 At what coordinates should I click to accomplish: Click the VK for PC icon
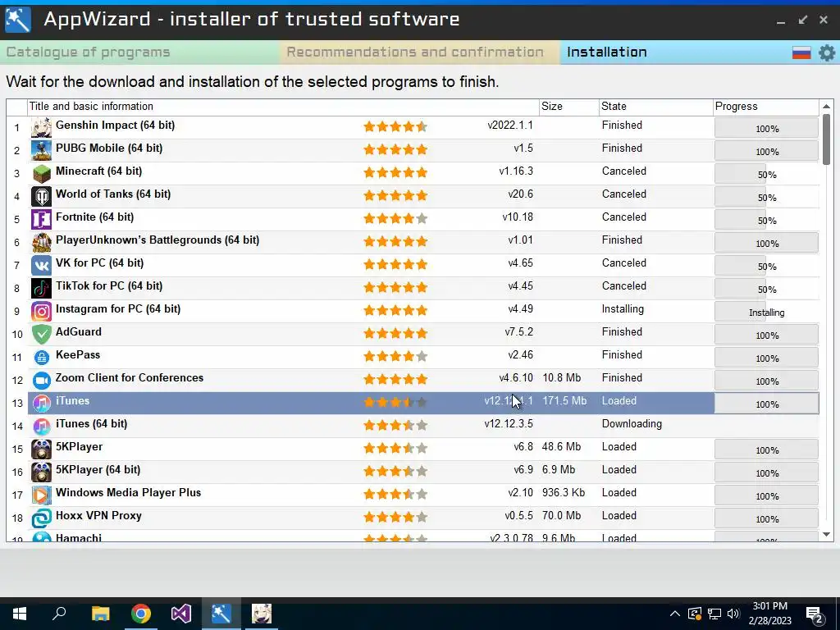(41, 266)
